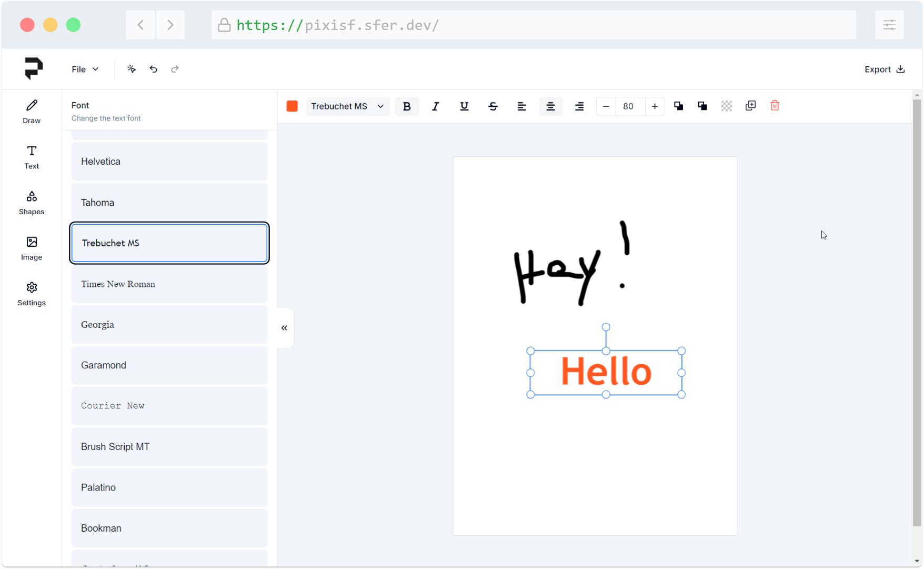Screen dimensions: 924x569
Task: Select the Text tool in sidebar
Action: 32,157
